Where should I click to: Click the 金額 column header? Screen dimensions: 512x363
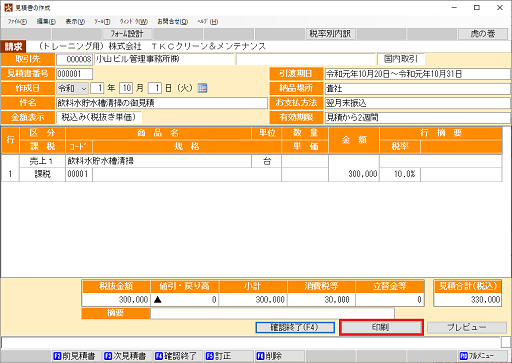[354, 140]
